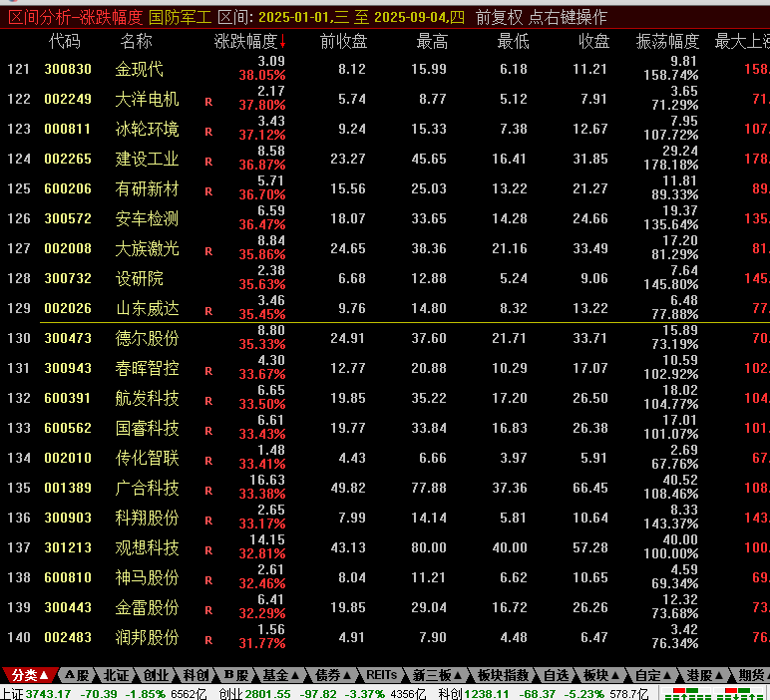Click the R marker for 润邦股份
Screen dimensions: 770x700
pyautogui.click(x=208, y=640)
